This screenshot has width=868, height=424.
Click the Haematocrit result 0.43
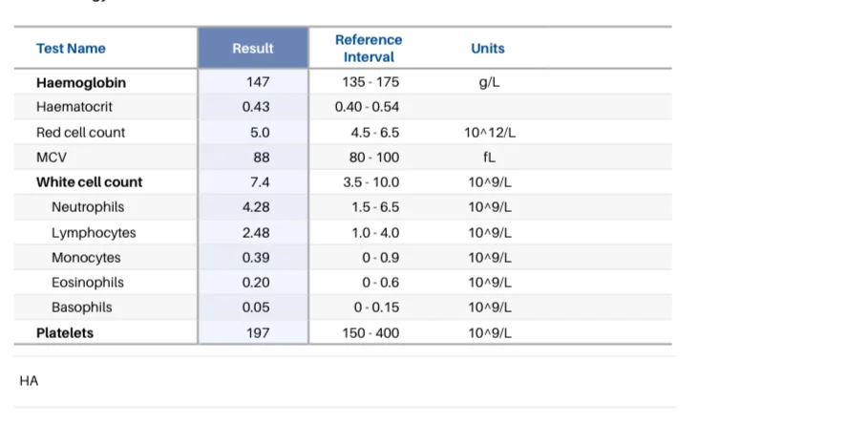point(256,107)
